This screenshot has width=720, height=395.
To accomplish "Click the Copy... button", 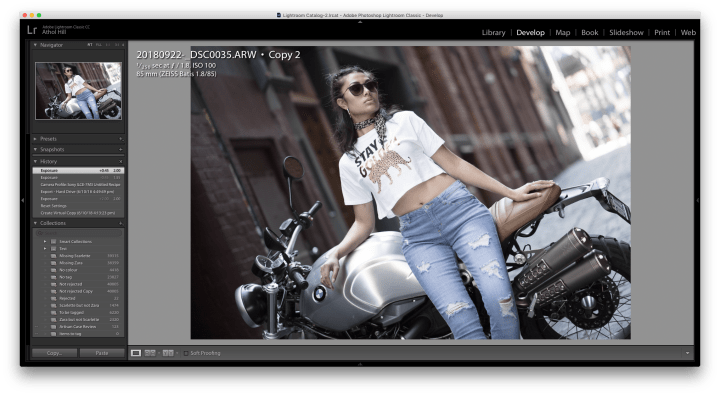I will [x=54, y=353].
